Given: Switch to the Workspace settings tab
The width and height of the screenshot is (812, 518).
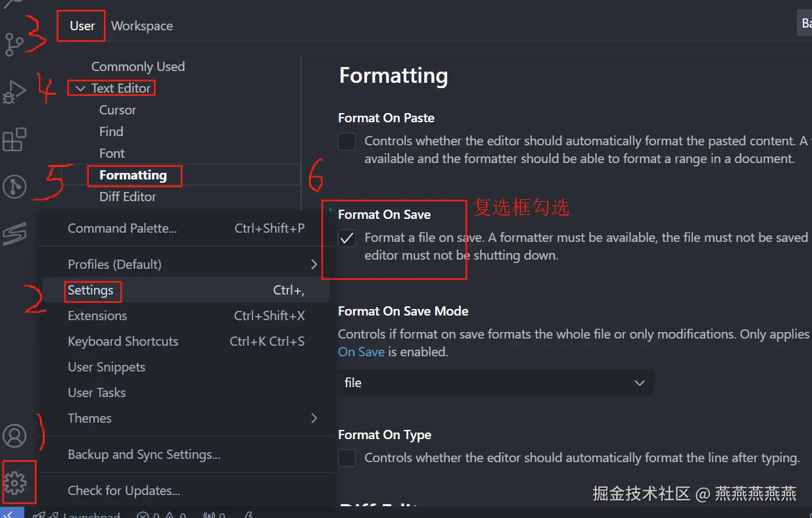Looking at the screenshot, I should [x=142, y=26].
